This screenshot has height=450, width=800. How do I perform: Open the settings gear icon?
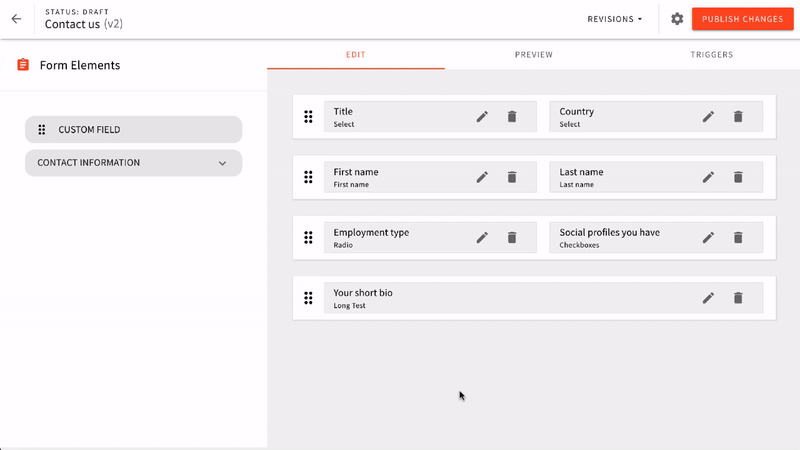[x=677, y=19]
